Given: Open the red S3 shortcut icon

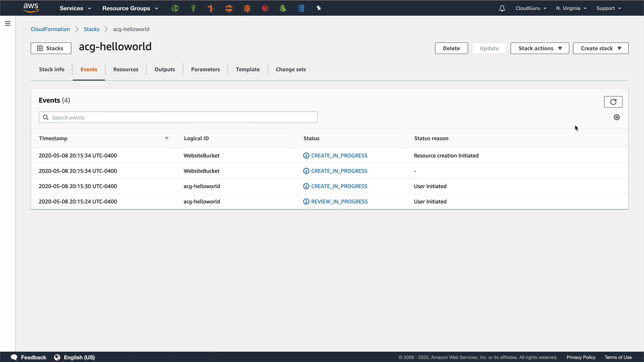Looking at the screenshot, I should (265, 8).
